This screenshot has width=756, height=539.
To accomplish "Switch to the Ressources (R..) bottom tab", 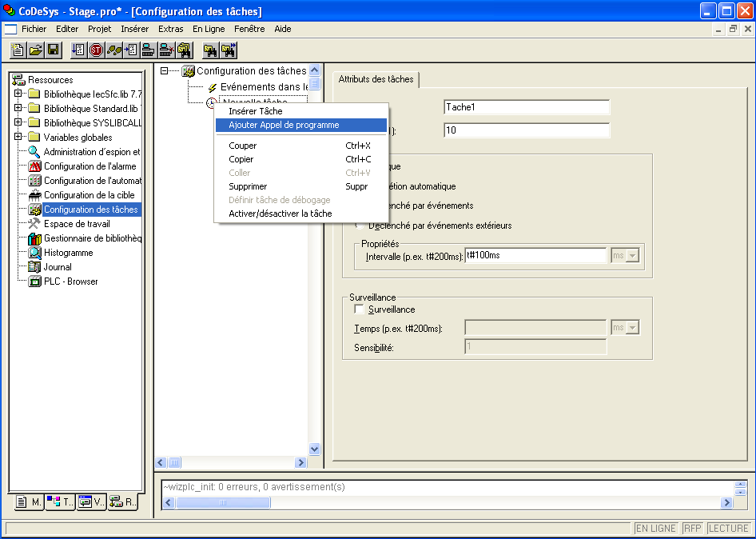I will pyautogui.click(x=122, y=502).
